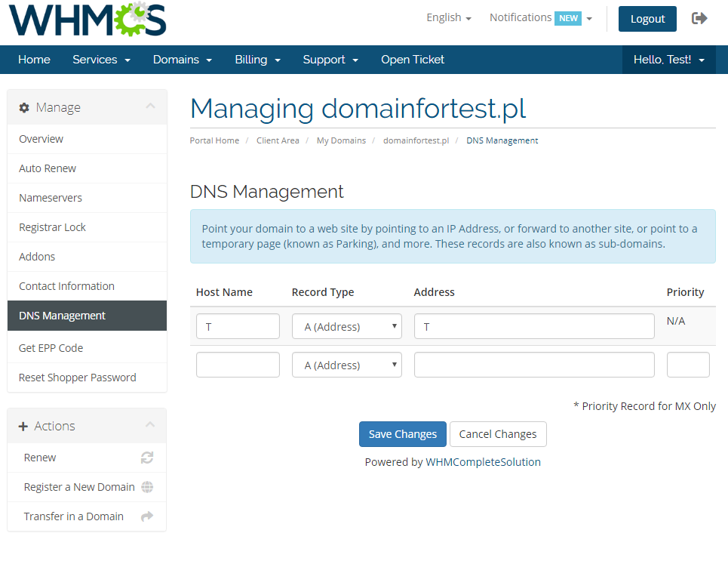Click the WHMCS logo
Screen dimensions: 728x561
(x=88, y=19)
